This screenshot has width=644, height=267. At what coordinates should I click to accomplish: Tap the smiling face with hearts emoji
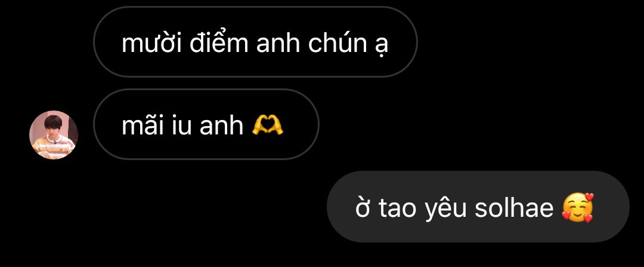[x=578, y=207]
